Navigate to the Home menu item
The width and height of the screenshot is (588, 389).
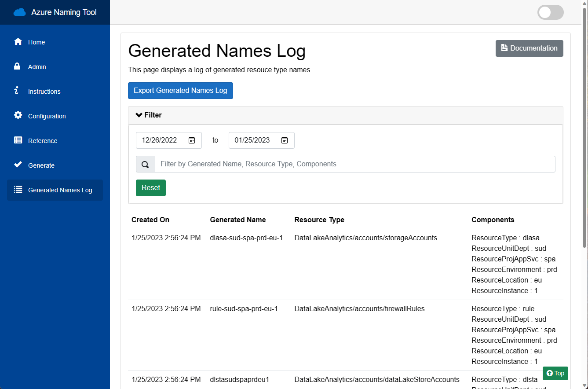point(36,42)
